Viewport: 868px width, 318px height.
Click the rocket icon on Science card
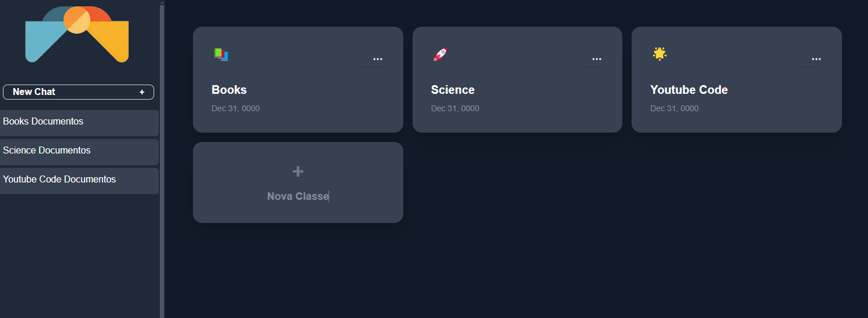coord(440,54)
